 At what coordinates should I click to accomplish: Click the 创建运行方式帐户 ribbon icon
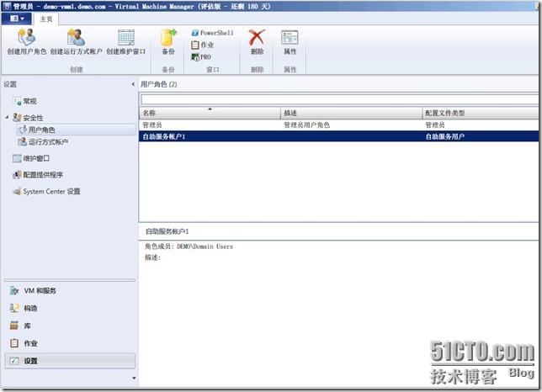[x=76, y=37]
